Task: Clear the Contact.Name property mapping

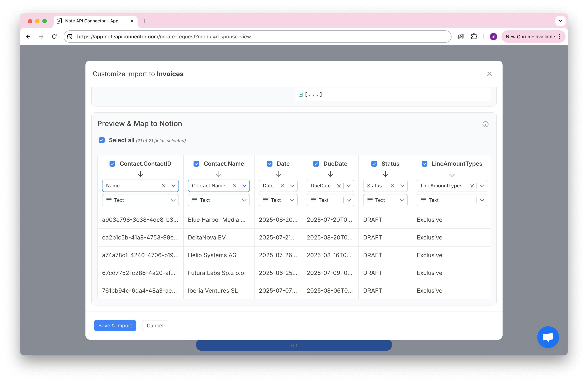Action: 234,186
